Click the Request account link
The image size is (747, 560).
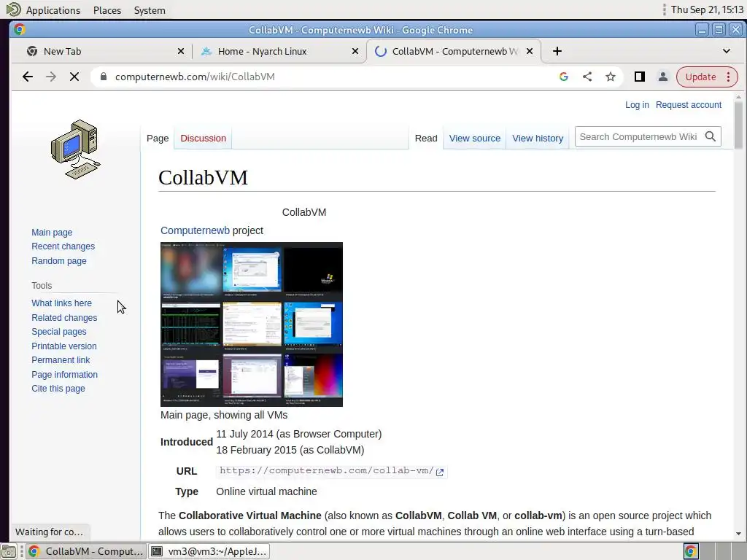point(689,105)
